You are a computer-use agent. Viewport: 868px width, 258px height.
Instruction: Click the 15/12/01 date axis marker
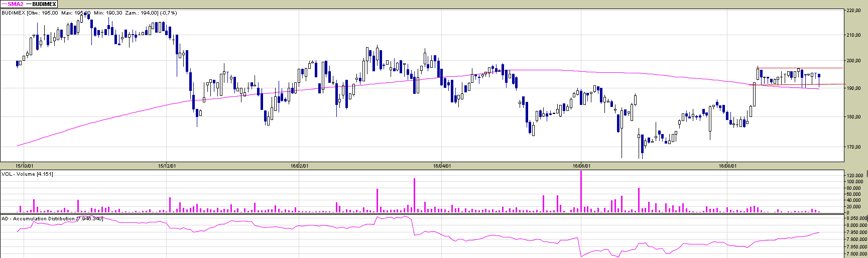tap(167, 165)
